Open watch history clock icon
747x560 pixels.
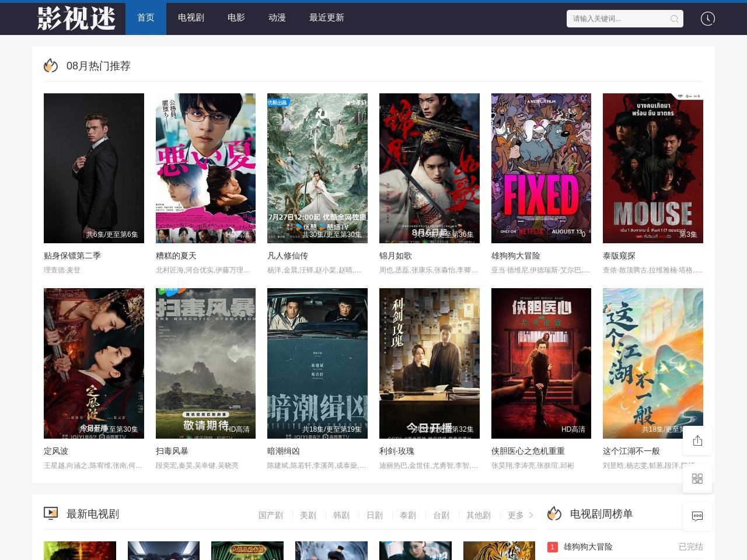707,19
